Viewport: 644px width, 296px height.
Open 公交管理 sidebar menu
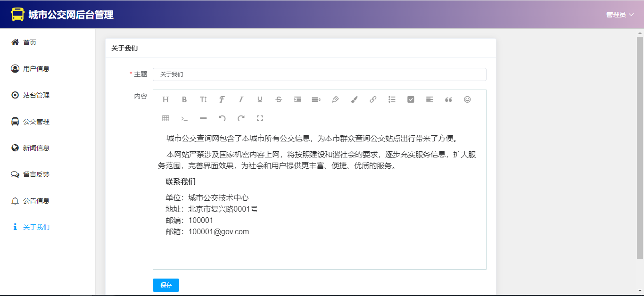[x=48, y=122]
